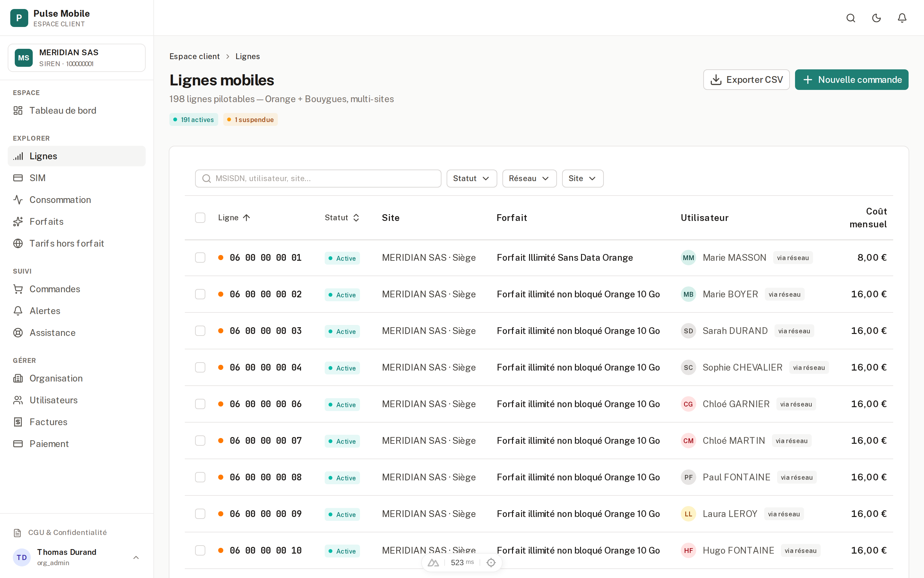Filter by the 1 suspendue badge
This screenshot has width=924, height=578.
[x=250, y=120]
